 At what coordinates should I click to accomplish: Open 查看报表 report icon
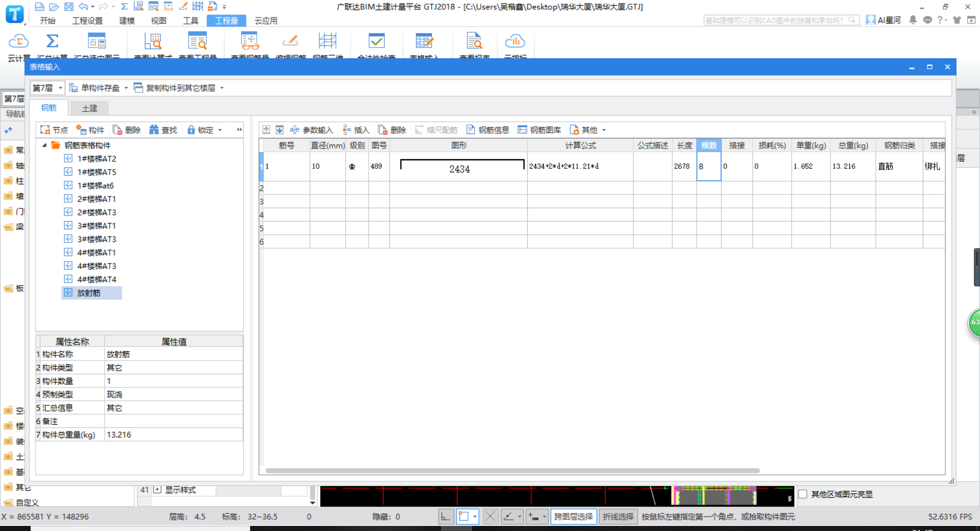(x=474, y=41)
